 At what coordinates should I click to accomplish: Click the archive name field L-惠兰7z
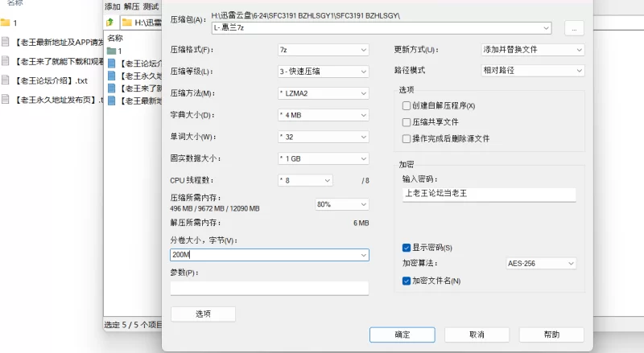(x=382, y=28)
